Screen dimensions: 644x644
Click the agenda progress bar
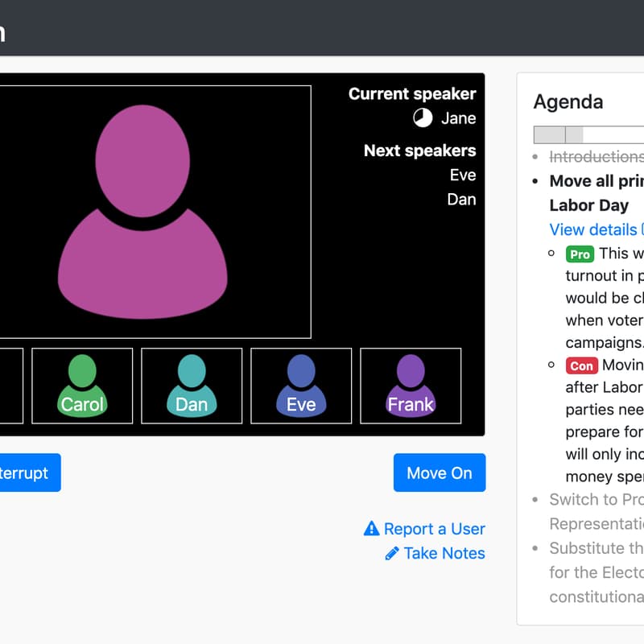tap(588, 134)
